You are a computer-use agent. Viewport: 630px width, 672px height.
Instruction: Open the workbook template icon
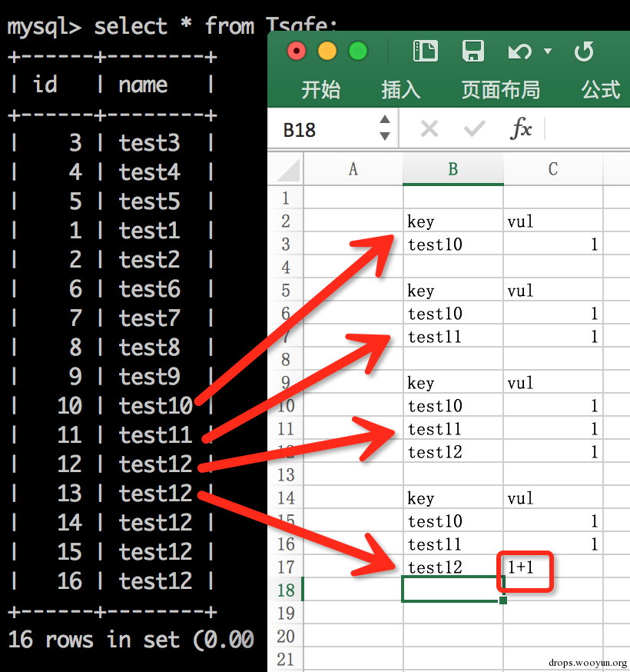pyautogui.click(x=425, y=52)
